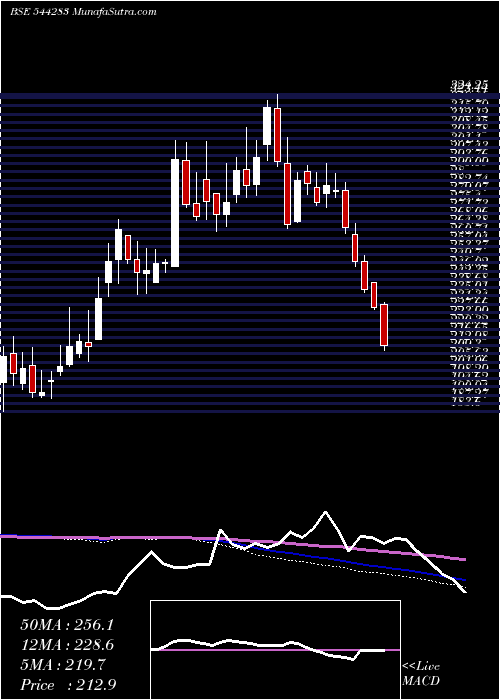Select the 12MA : 228.6 value
The height and width of the screenshot is (700, 500).
point(67,645)
